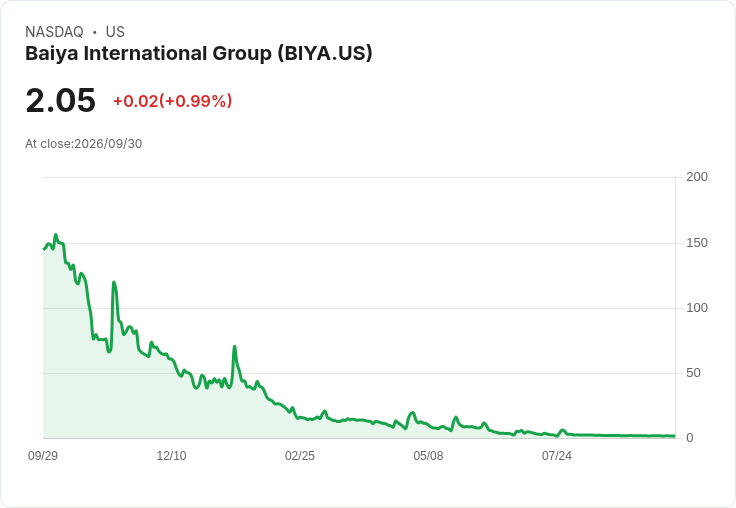
Task: Click the price spike near 120 on the chart
Action: click(x=114, y=282)
